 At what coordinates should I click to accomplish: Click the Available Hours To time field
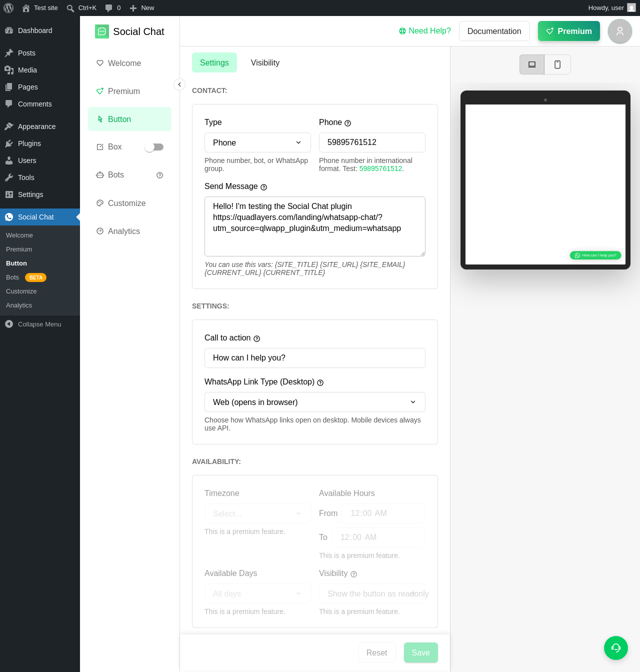point(378,537)
